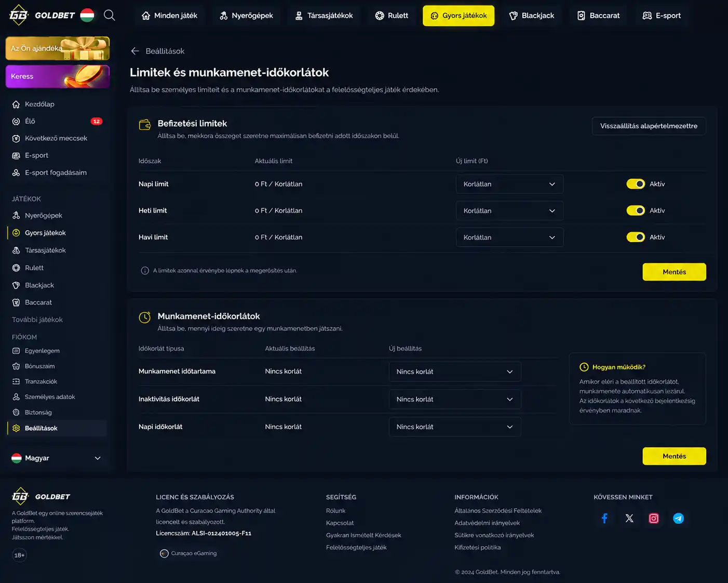The width and height of the screenshot is (728, 583).
Task: Open the Blackjack top tab
Action: pos(532,16)
